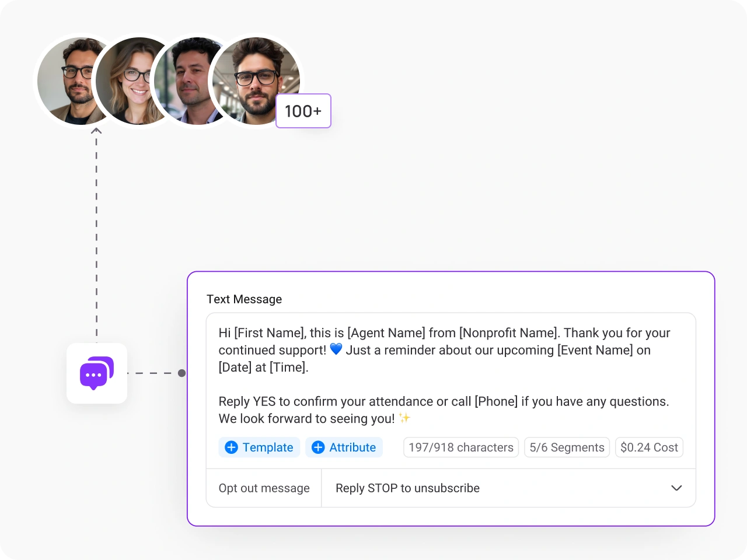
Task: Select the fourth avatar with glasses and beard
Action: click(256, 81)
